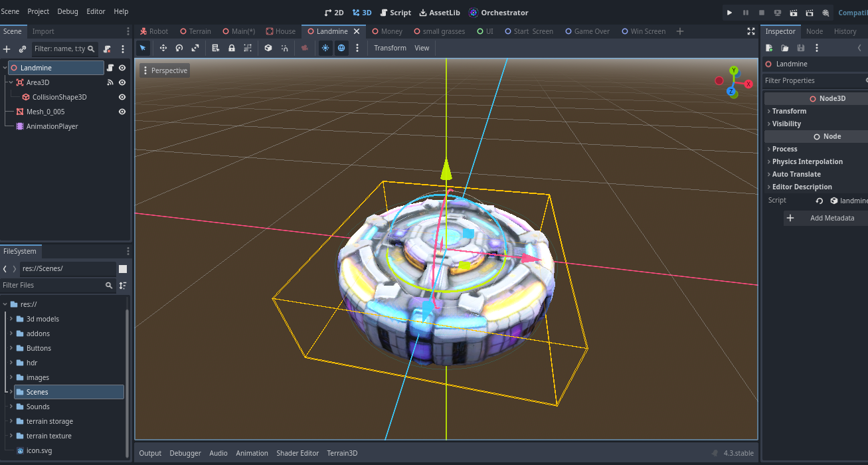Image resolution: width=868 pixels, height=465 pixels.
Task: Open sun and environment settings dots
Action: click(x=357, y=48)
